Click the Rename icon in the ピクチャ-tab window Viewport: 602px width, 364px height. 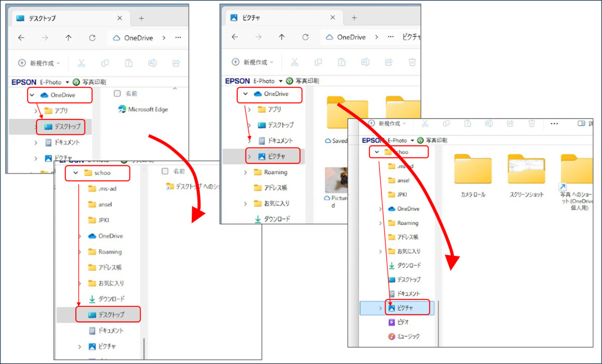click(x=365, y=62)
